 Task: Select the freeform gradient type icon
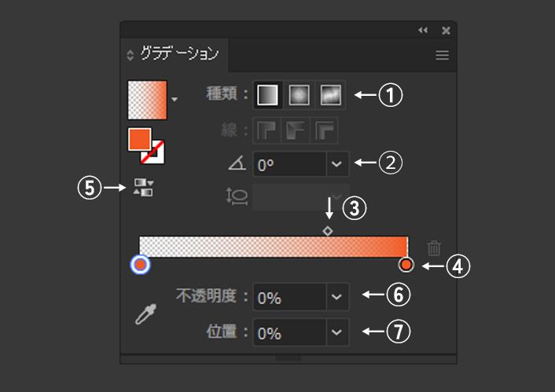click(331, 95)
